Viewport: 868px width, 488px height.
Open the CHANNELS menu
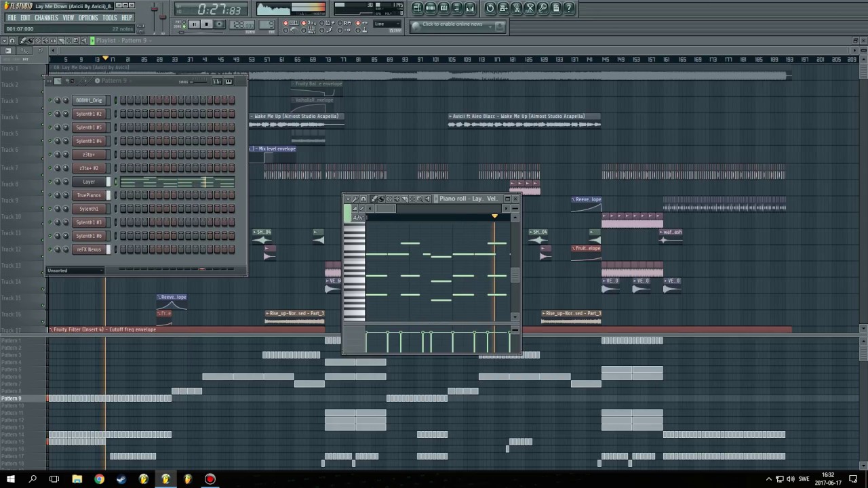[x=47, y=18]
